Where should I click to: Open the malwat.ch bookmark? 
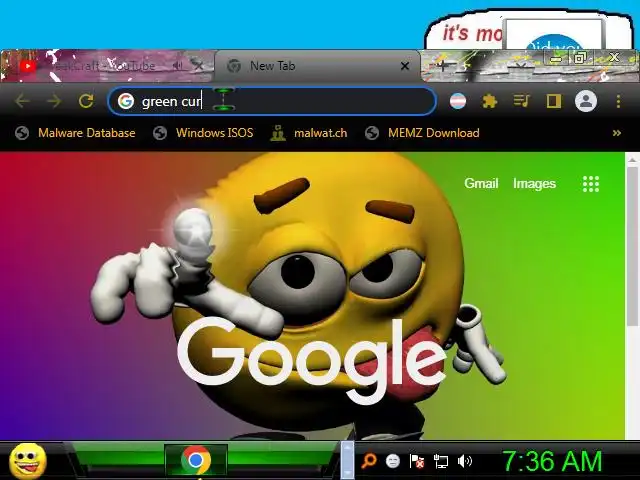coord(309,133)
